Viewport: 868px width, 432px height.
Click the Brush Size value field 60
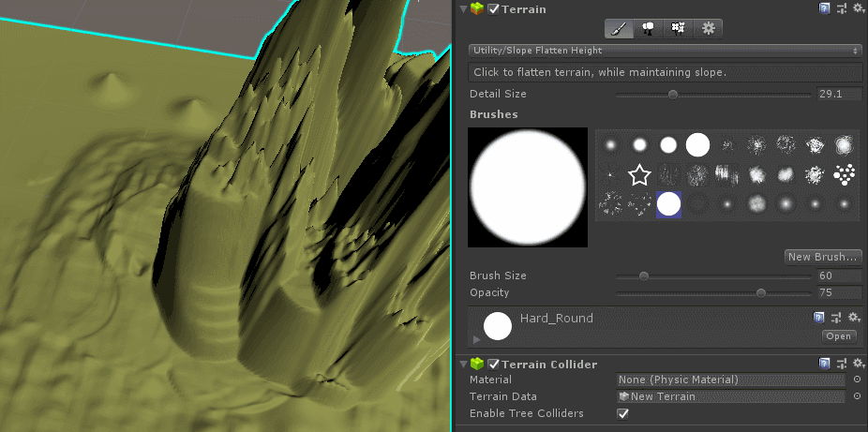[x=839, y=276]
